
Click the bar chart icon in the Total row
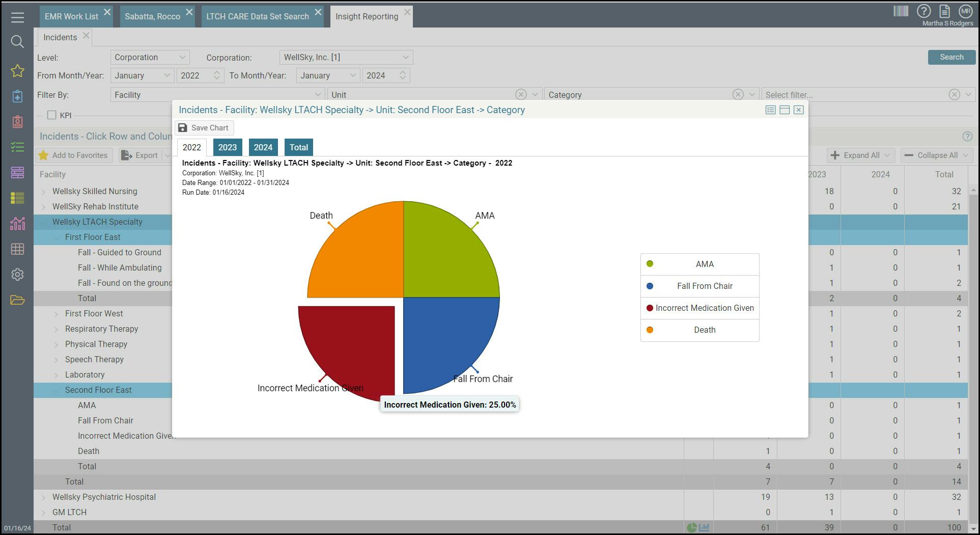click(x=704, y=527)
